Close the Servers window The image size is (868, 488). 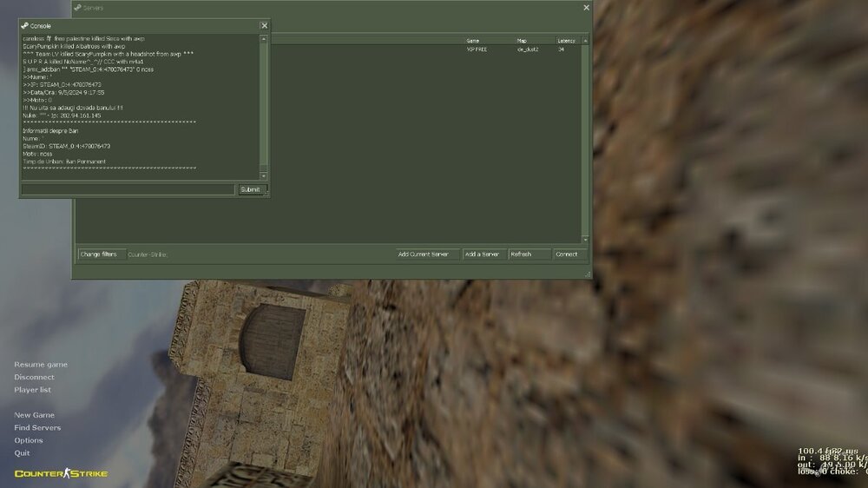(x=586, y=8)
